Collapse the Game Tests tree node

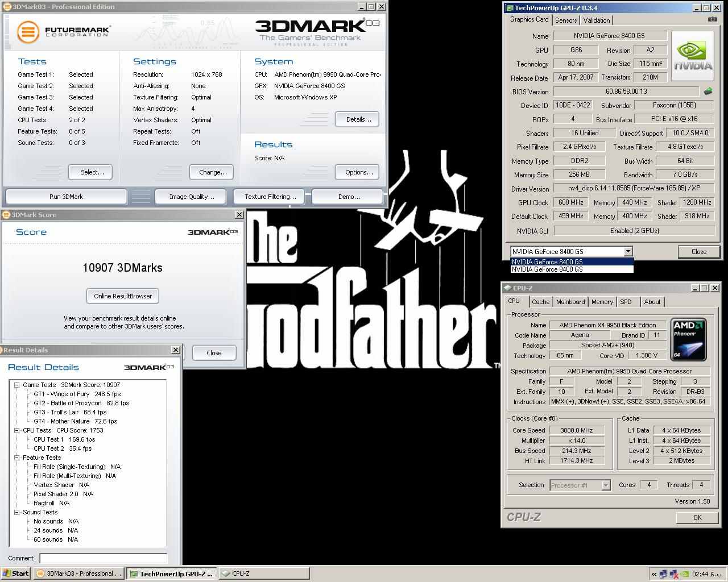pos(17,385)
